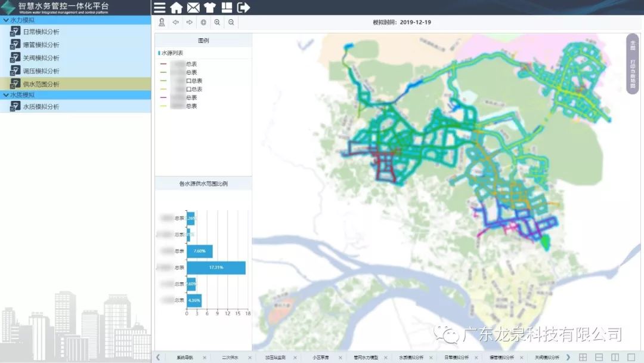
Task: Zoom out on the map
Action: click(231, 22)
